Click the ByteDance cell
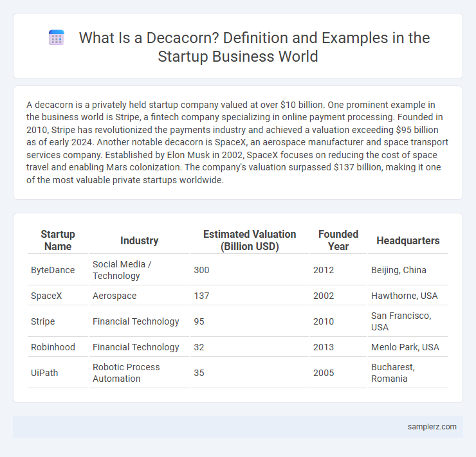476x457 pixels. coord(58,270)
